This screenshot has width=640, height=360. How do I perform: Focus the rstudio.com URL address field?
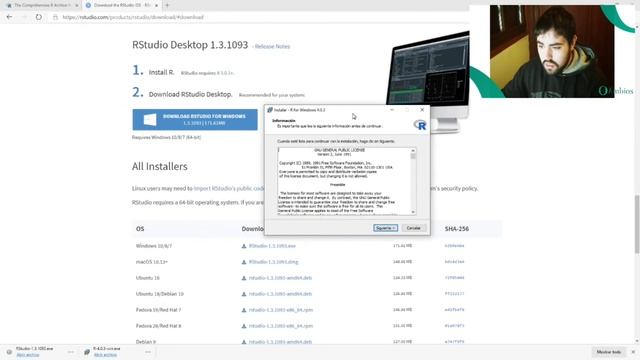point(133,17)
